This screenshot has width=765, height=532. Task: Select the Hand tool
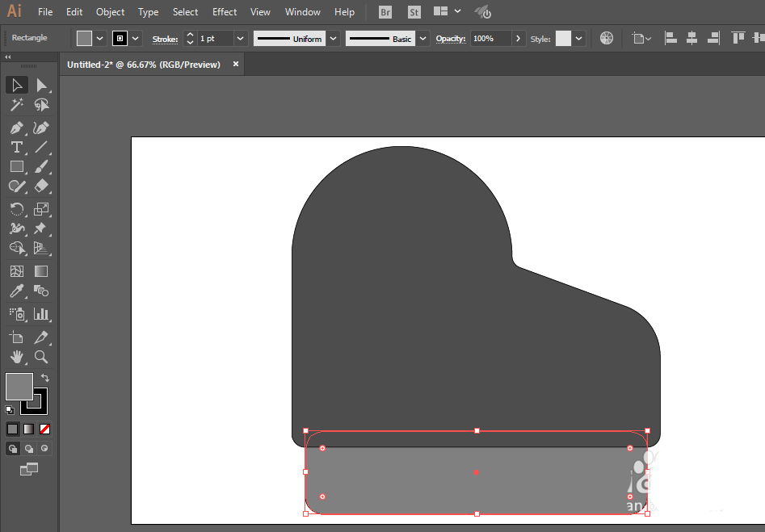click(x=17, y=357)
